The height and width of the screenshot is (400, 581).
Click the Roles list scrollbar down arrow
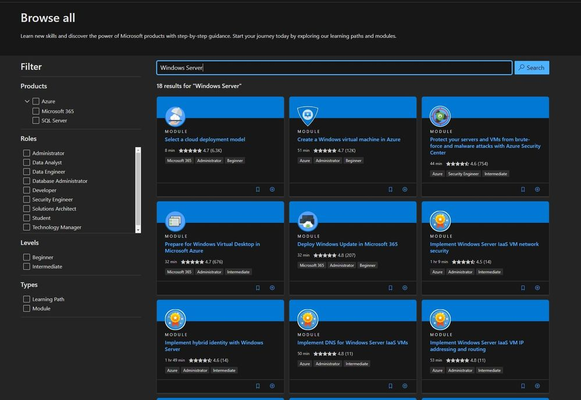pyautogui.click(x=138, y=230)
